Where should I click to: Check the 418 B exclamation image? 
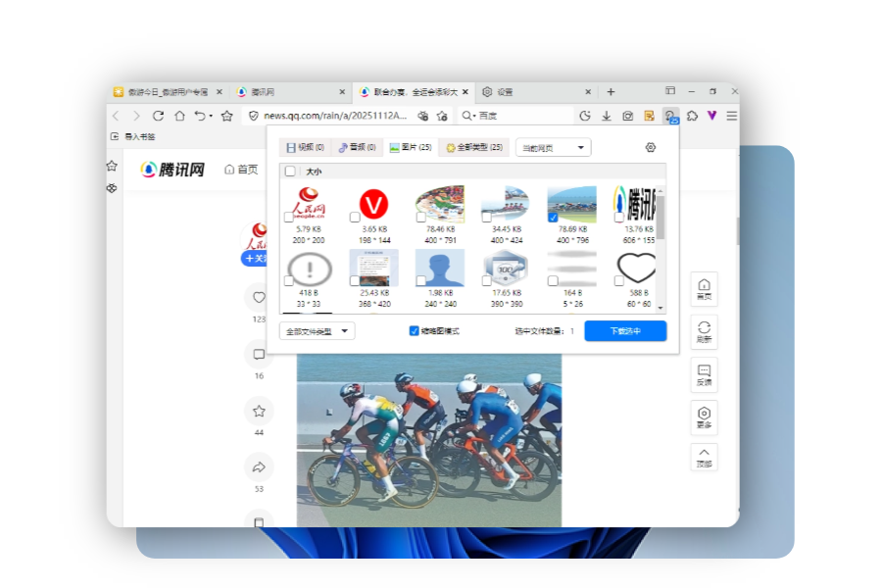[x=288, y=281]
